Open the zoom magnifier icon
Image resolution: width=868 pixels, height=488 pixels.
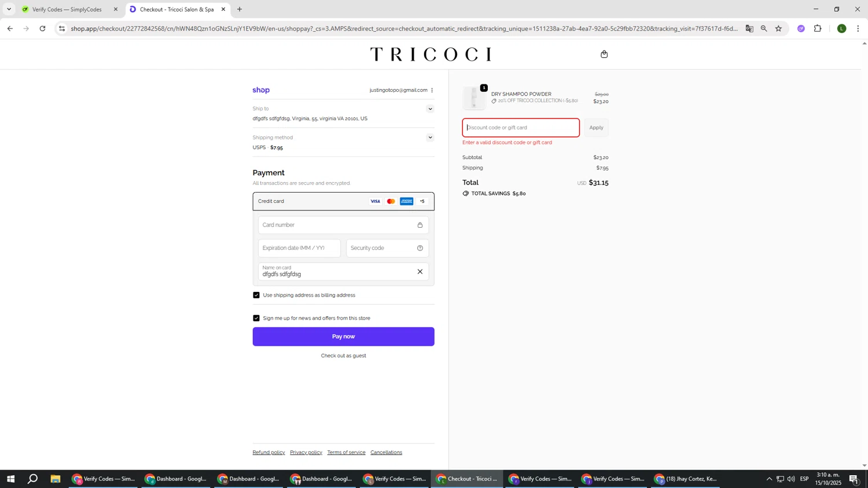pyautogui.click(x=764, y=28)
